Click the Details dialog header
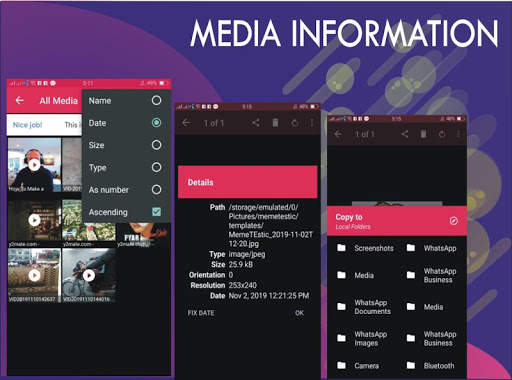The height and width of the screenshot is (380, 512). click(248, 182)
